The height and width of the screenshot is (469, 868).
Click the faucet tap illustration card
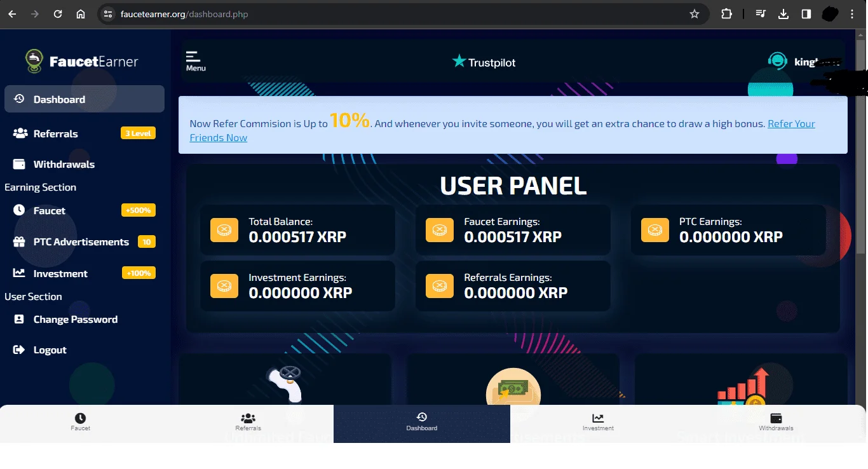pos(285,380)
